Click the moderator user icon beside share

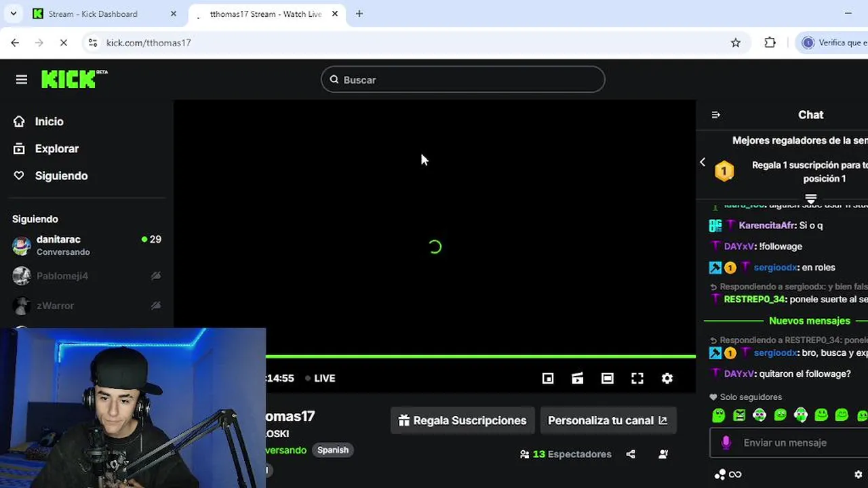click(663, 454)
